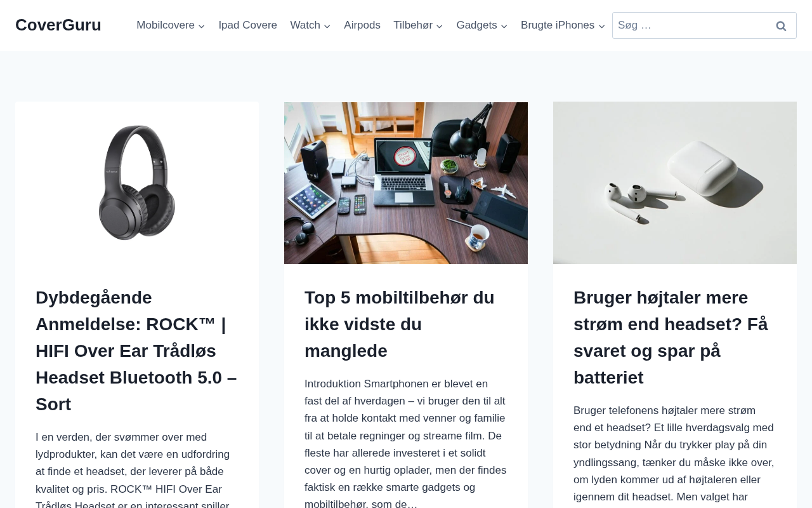The height and width of the screenshot is (508, 812).
Task: Click the Tilbehør menu label
Action: coord(413,25)
